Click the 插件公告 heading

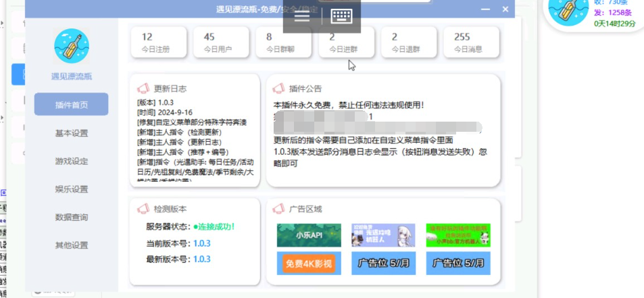pyautogui.click(x=305, y=89)
